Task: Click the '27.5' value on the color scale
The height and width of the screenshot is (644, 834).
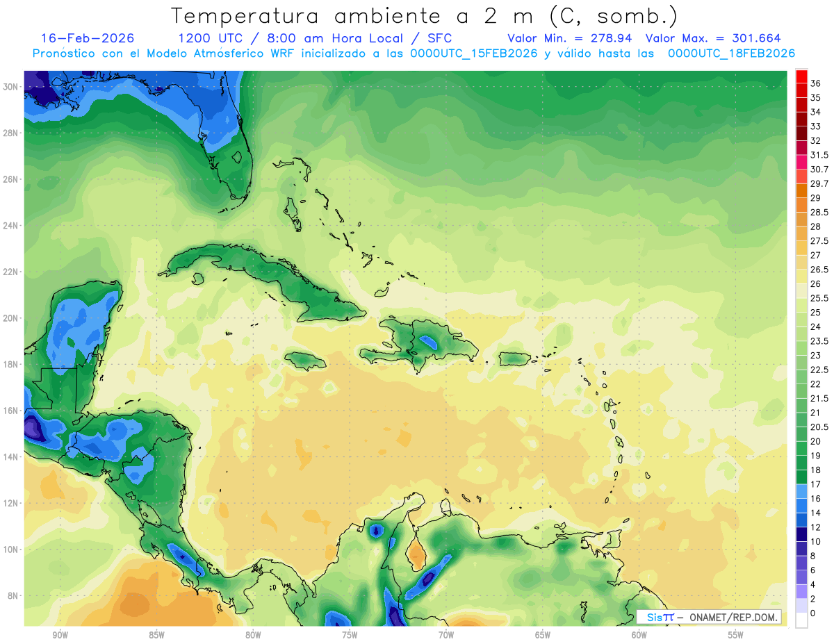Action: click(819, 241)
